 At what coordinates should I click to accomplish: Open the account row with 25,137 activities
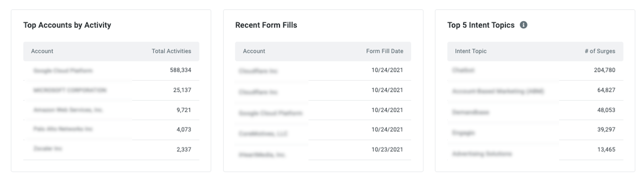click(x=111, y=90)
